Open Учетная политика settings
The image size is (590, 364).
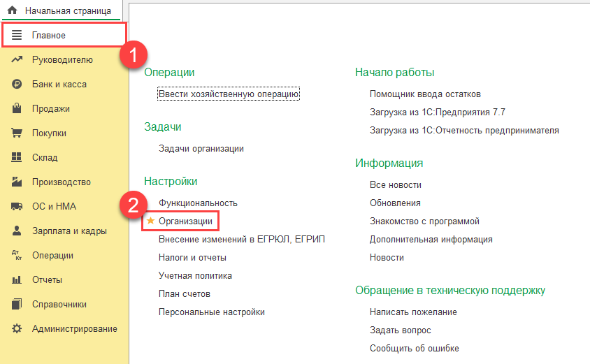tap(195, 276)
